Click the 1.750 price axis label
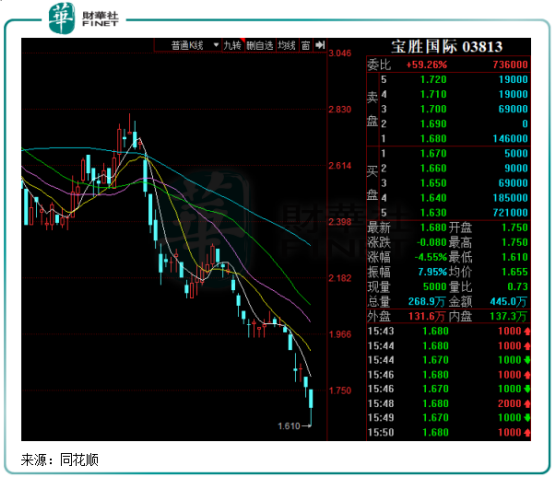 point(340,391)
